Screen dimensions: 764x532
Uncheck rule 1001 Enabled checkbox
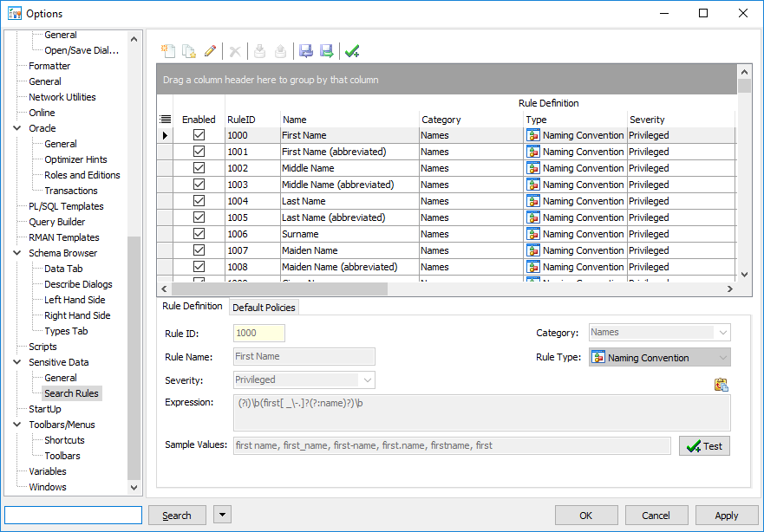199,152
